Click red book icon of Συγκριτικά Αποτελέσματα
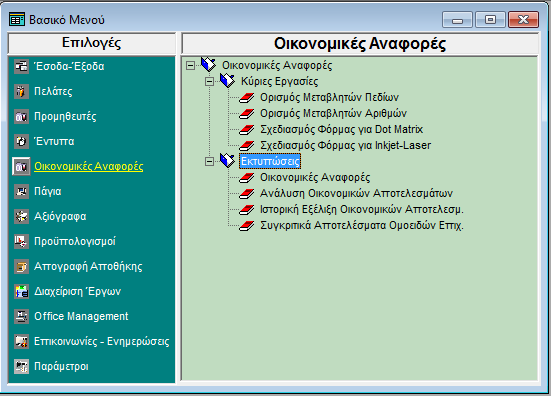Screen dimensions: 551x396 coord(247,226)
